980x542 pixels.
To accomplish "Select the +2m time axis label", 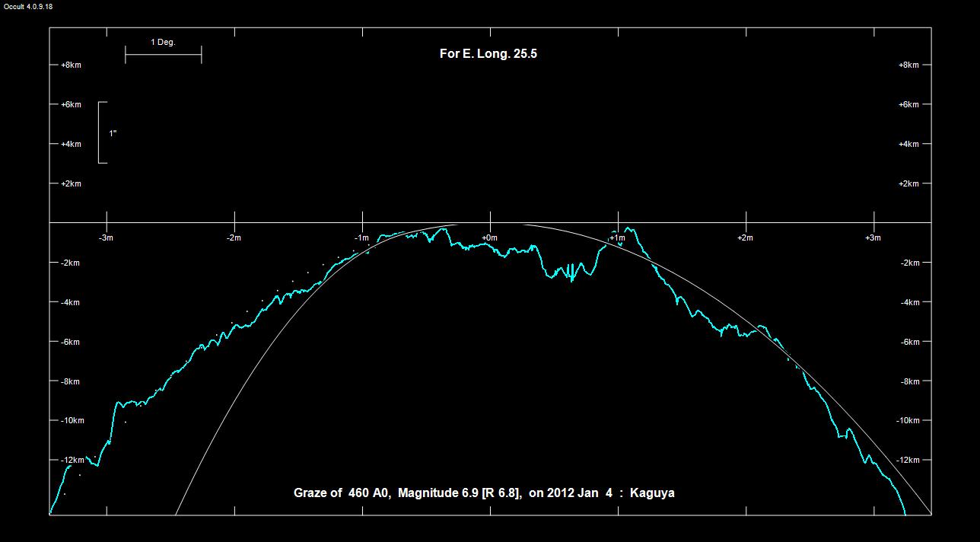I will (x=744, y=238).
